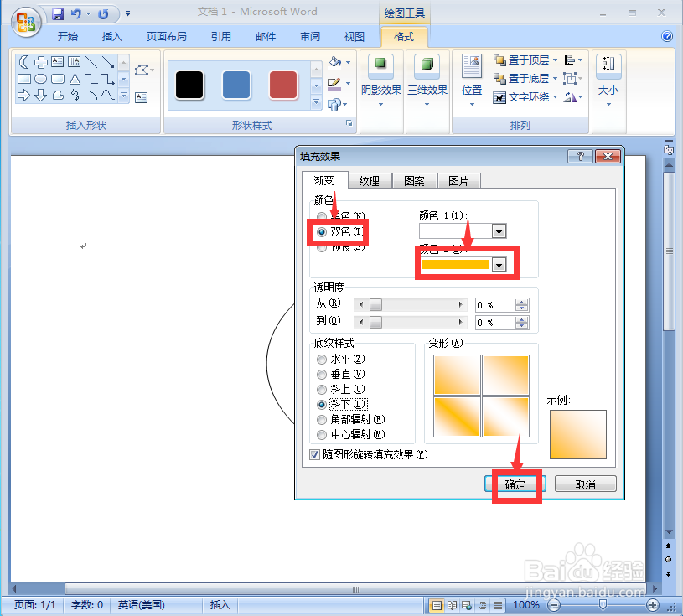This screenshot has height=616, width=683.
Task: Click the 取消 button
Action: (586, 484)
